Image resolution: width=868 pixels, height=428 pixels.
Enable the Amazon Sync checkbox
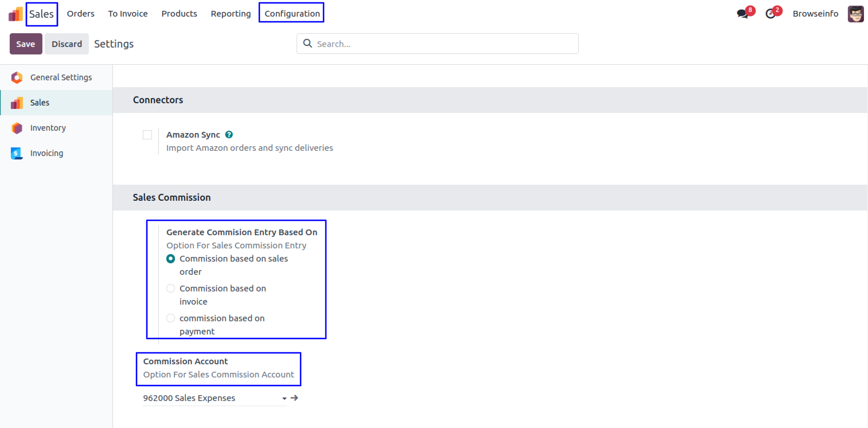click(147, 135)
